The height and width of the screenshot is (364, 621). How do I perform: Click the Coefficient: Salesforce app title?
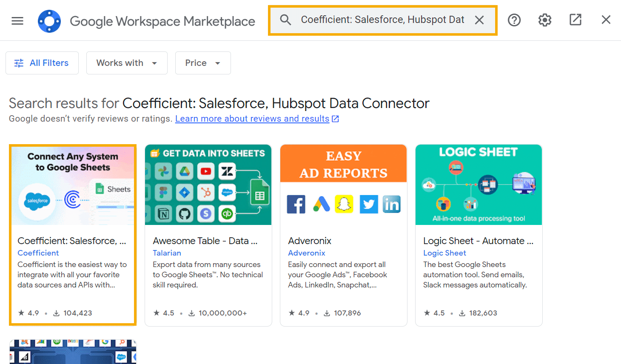(x=72, y=241)
